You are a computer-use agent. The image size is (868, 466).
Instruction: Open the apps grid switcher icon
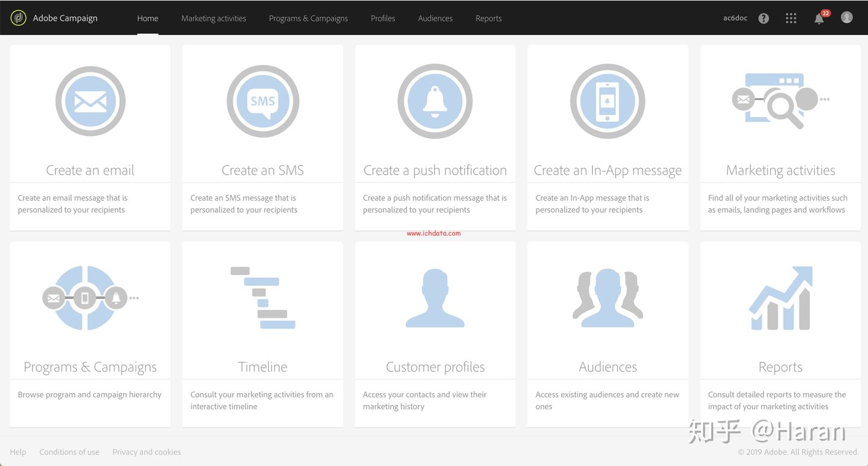click(791, 18)
